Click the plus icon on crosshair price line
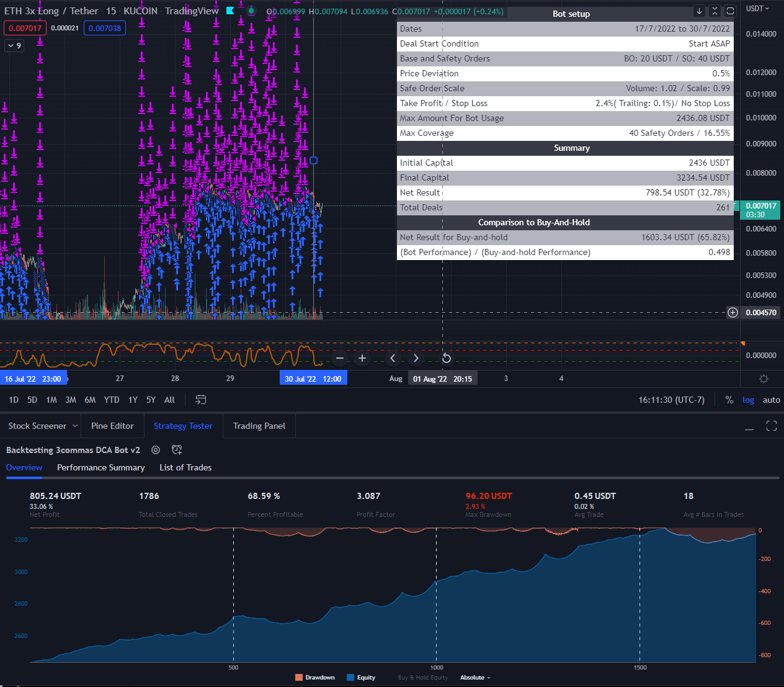 pyautogui.click(x=733, y=312)
